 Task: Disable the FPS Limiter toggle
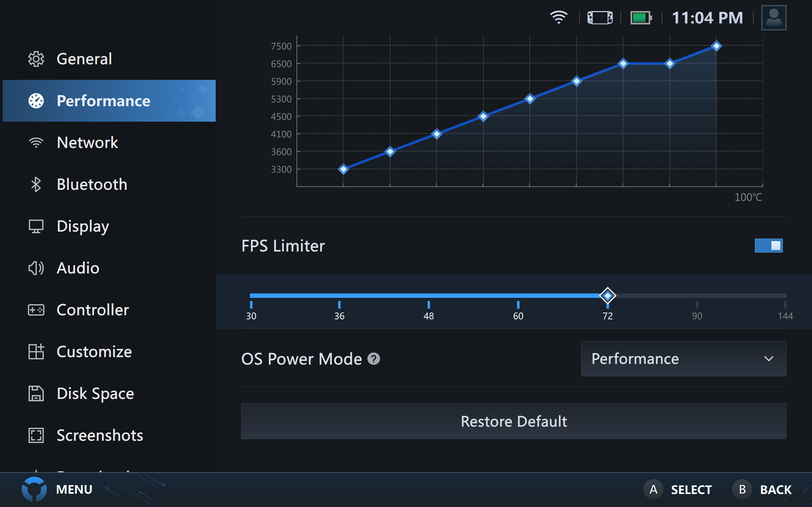pos(769,246)
